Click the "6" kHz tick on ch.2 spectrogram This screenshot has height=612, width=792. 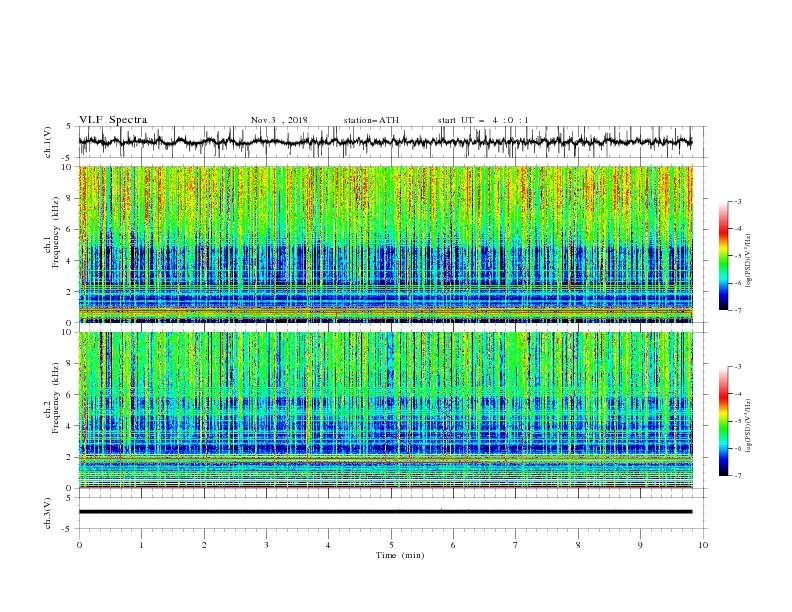[70, 395]
